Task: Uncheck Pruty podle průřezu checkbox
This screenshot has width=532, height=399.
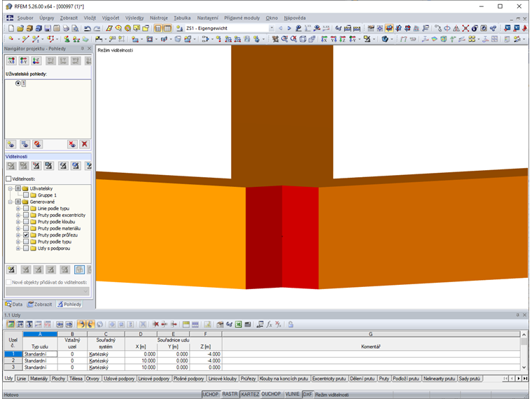Action: [26, 235]
